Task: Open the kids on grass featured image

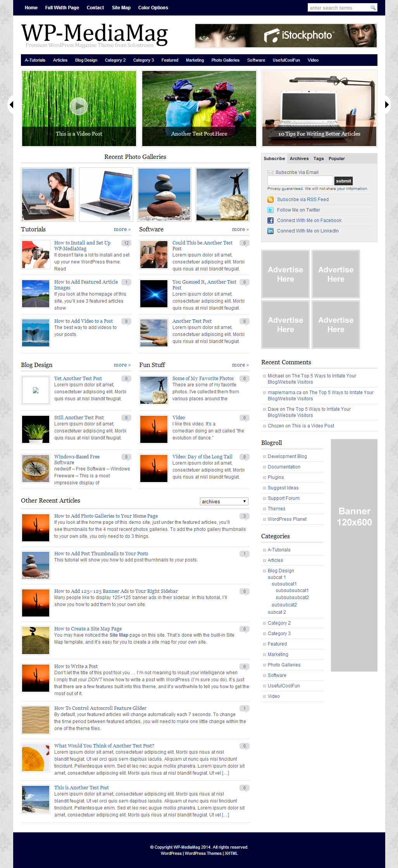Action: pos(199,108)
